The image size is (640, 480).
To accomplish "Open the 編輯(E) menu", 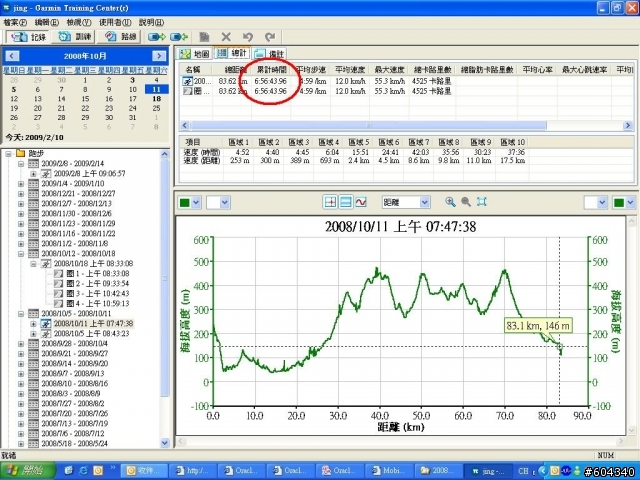I will pyautogui.click(x=47, y=22).
